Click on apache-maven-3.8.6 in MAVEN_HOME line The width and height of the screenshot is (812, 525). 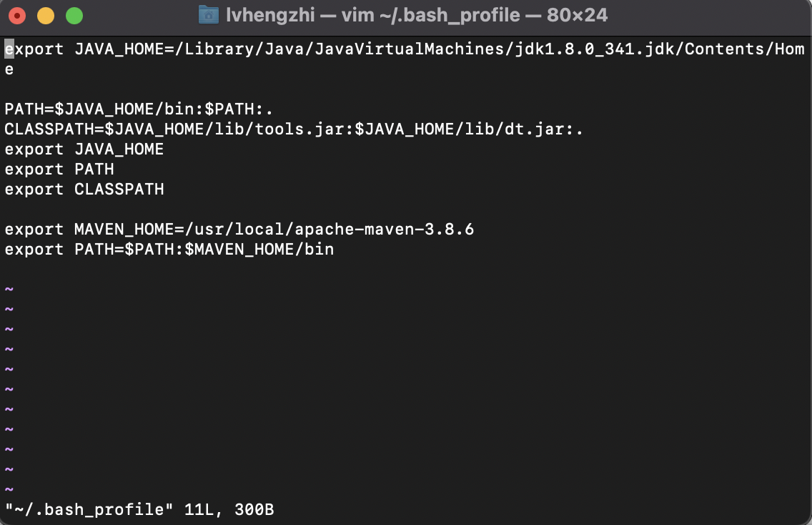384,229
